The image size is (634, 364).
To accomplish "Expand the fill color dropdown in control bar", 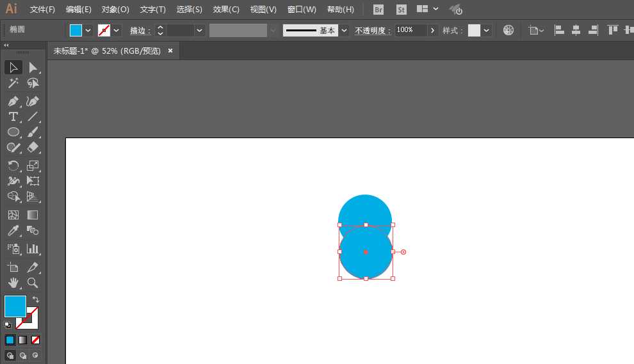I will 88,30.
